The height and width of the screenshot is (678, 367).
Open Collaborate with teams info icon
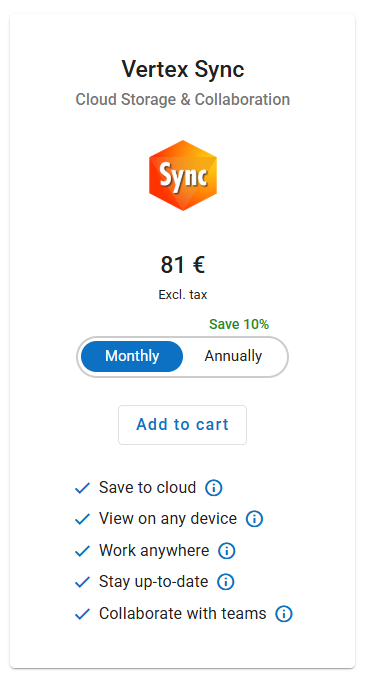point(284,614)
